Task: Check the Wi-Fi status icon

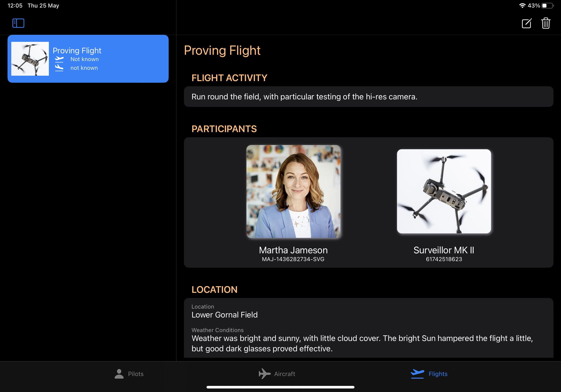Action: (522, 6)
